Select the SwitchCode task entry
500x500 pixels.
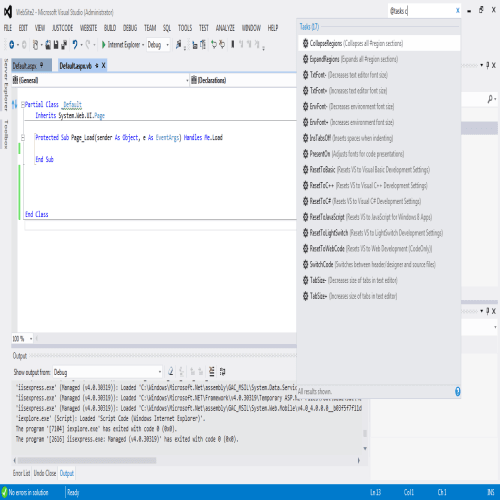[x=379, y=264]
